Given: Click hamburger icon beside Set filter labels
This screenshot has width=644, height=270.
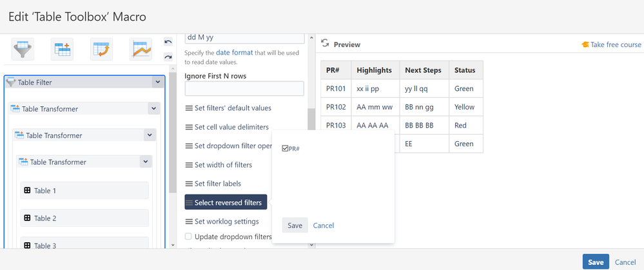Looking at the screenshot, I should click(189, 184).
